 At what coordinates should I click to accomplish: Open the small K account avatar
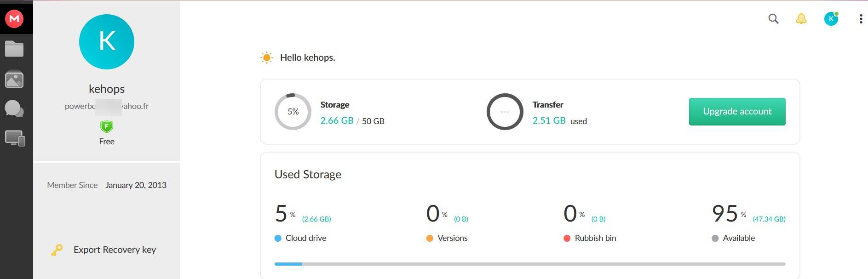831,19
